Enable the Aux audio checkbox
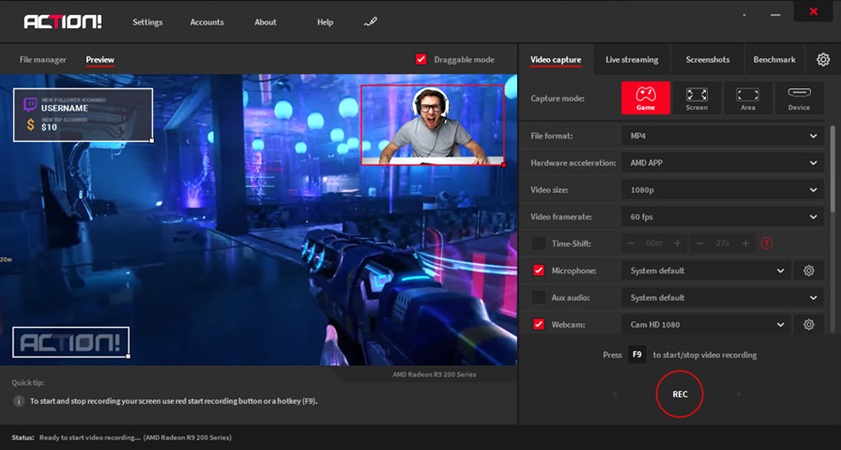 point(539,298)
